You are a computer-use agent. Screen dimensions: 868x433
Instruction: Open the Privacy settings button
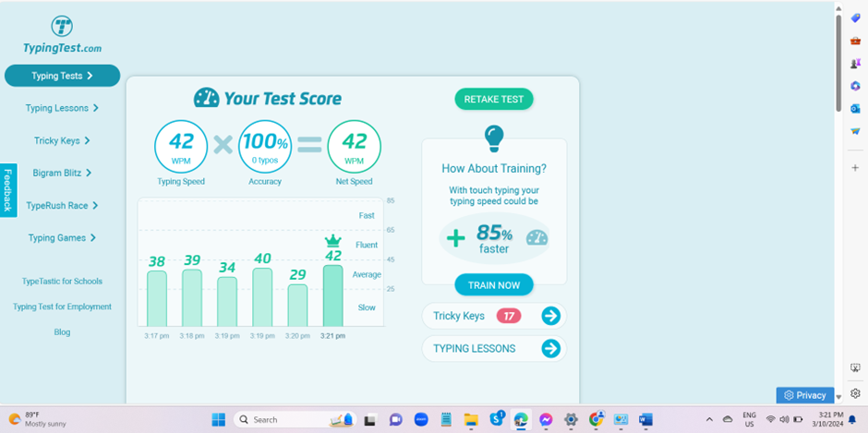(x=805, y=395)
